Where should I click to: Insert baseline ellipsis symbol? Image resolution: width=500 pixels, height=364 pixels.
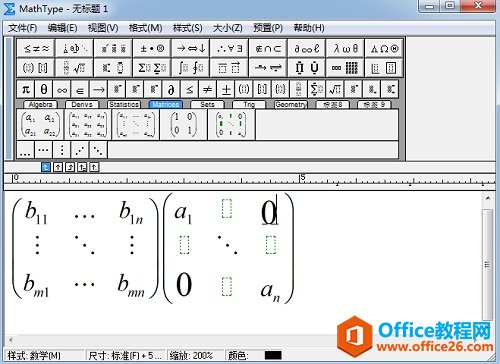[x=25, y=150]
